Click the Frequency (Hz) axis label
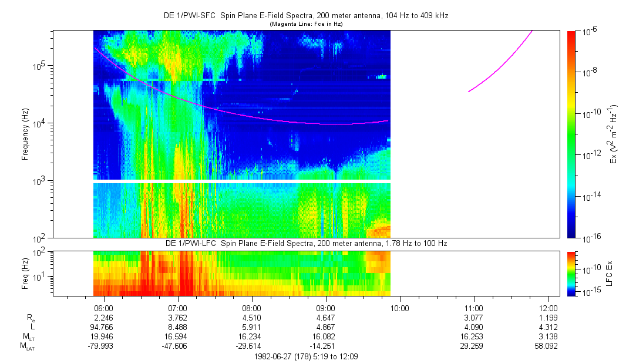The height and width of the screenshot is (364, 636). 25,134
